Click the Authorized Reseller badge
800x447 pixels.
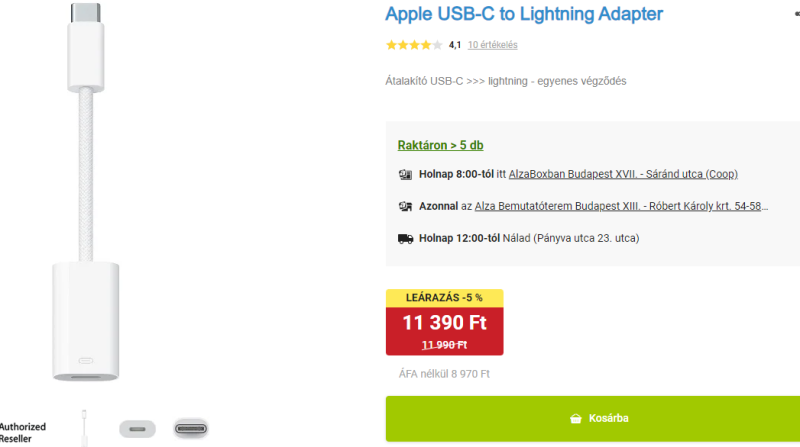[22, 433]
